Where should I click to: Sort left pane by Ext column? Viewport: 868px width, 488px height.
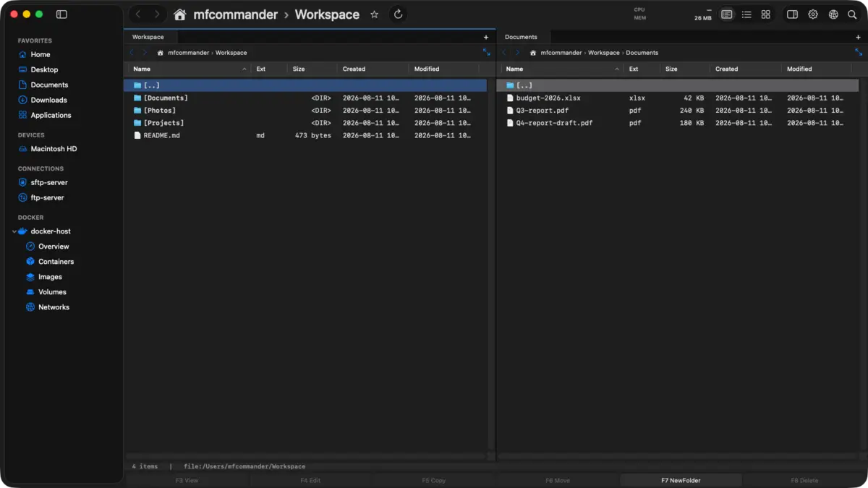(269, 69)
